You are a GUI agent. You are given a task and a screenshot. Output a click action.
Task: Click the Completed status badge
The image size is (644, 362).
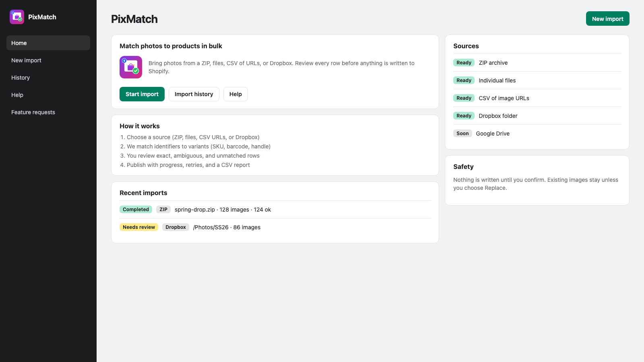pos(136,210)
